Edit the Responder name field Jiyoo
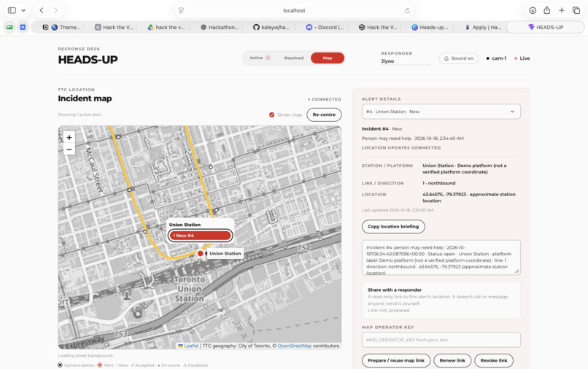 [406, 61]
